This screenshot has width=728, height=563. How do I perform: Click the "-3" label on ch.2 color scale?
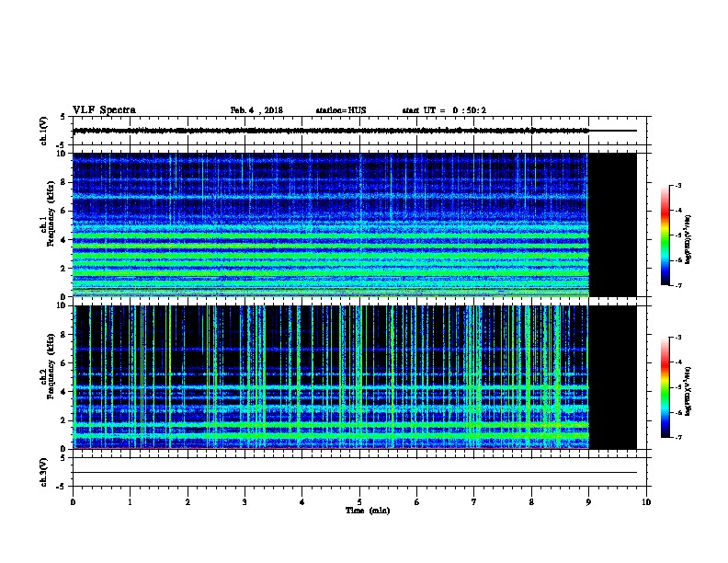(677, 338)
